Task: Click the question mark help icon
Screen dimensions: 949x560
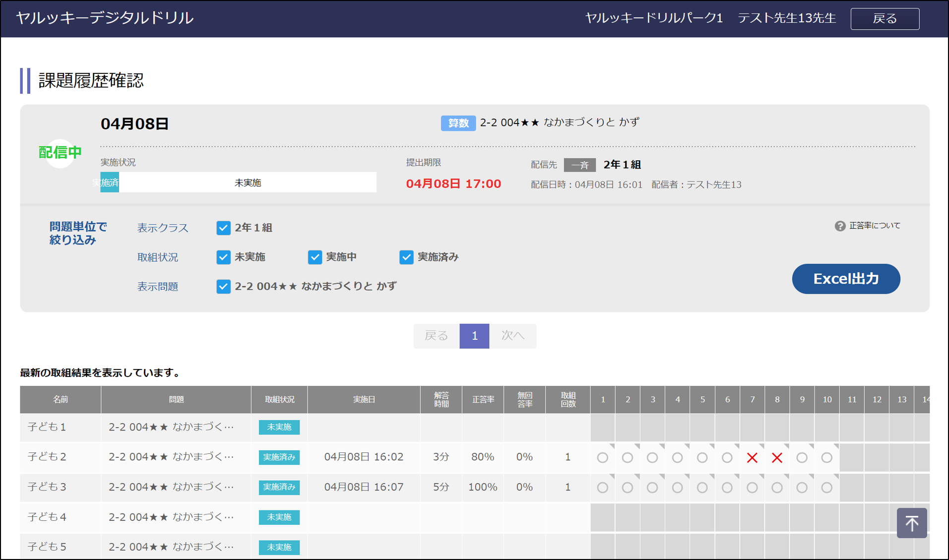Action: click(839, 226)
